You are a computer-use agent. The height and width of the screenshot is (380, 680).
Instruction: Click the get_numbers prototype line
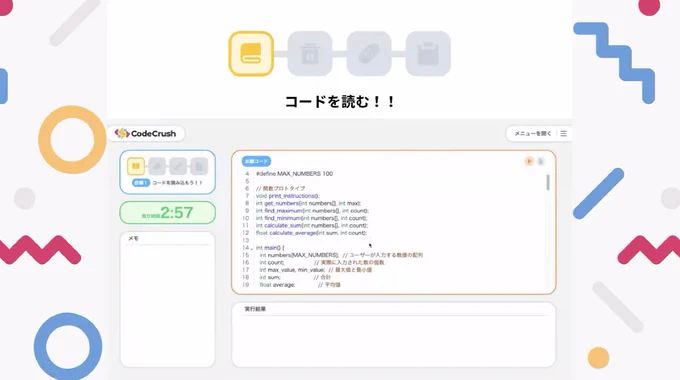pyautogui.click(x=308, y=203)
